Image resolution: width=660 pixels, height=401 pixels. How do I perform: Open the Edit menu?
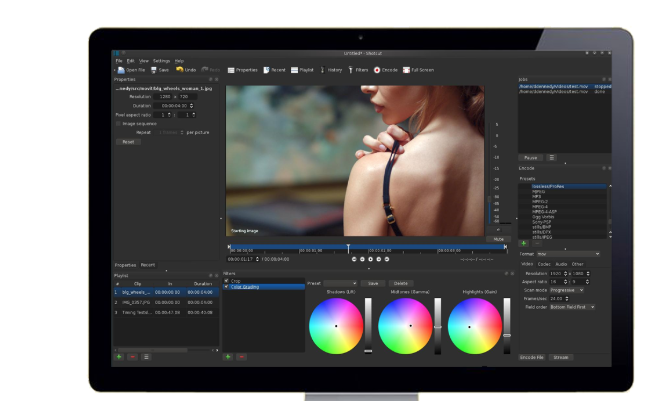(x=131, y=61)
